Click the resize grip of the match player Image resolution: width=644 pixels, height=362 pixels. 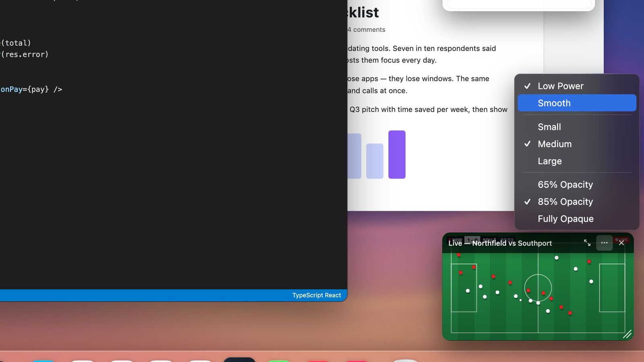[x=627, y=334]
